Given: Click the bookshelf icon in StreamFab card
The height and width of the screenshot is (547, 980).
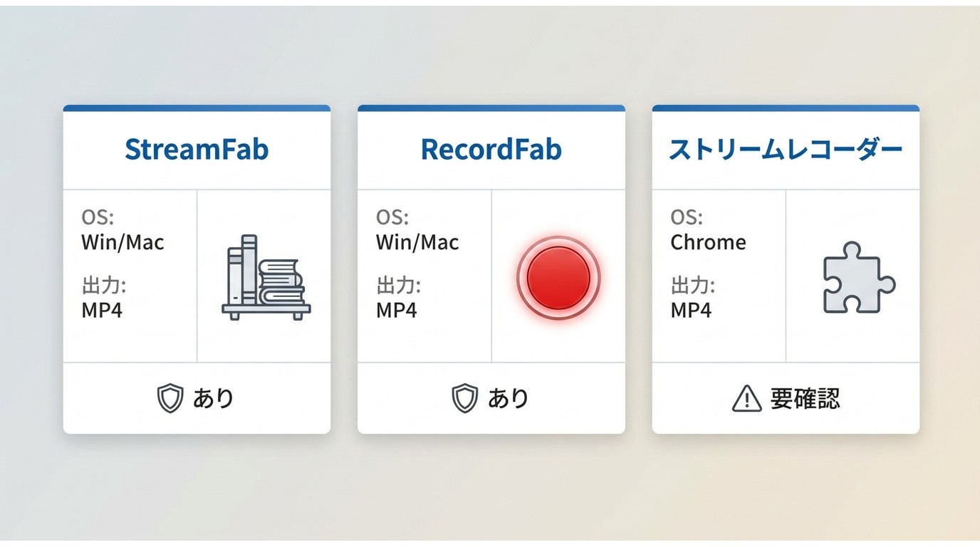Looking at the screenshot, I should coord(266,277).
